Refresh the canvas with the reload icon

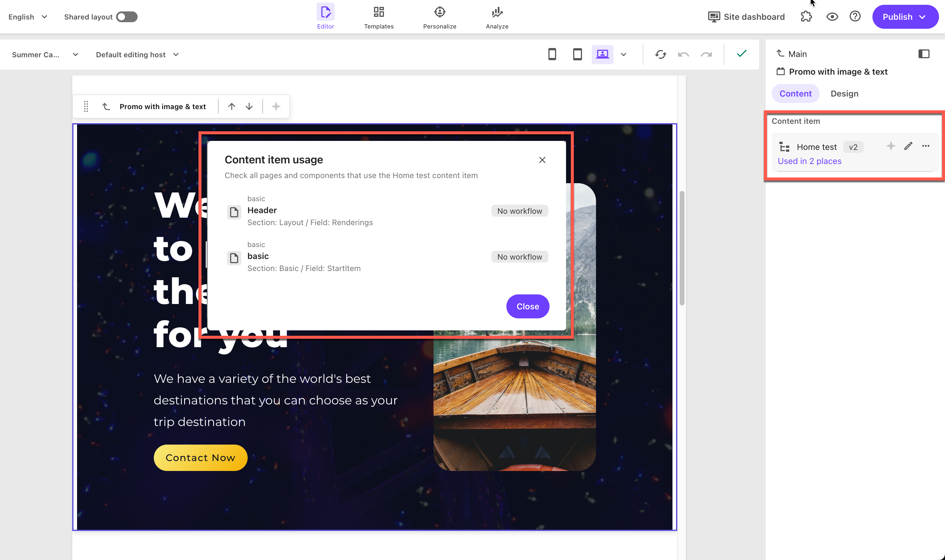(x=660, y=54)
